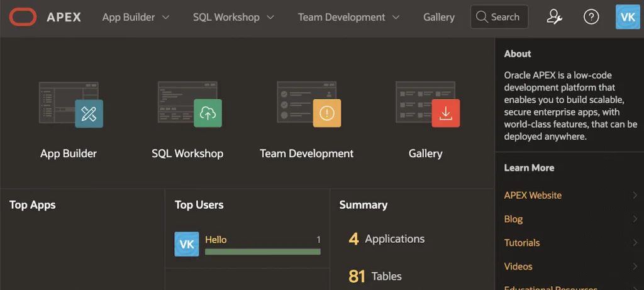Click the 4 Applications summary entry
The image size is (644, 290).
pyautogui.click(x=387, y=238)
